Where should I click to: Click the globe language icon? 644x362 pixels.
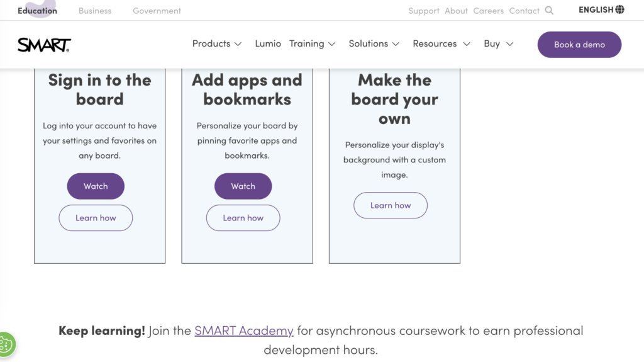point(619,9)
